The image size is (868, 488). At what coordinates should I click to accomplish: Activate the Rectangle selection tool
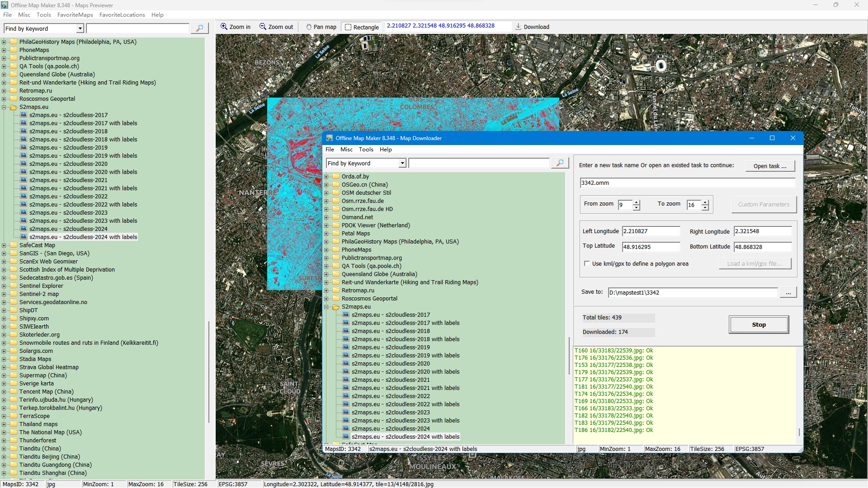click(x=348, y=27)
